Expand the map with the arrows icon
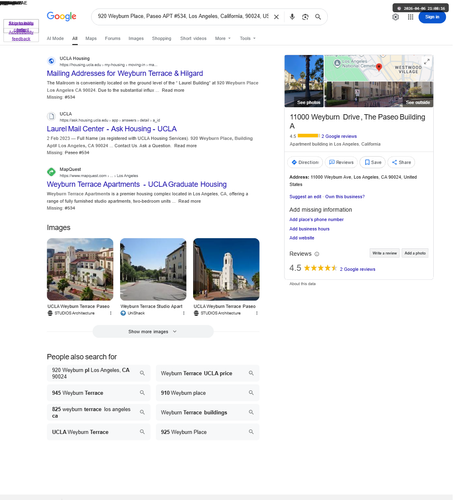The height and width of the screenshot is (500, 458). [427, 61]
